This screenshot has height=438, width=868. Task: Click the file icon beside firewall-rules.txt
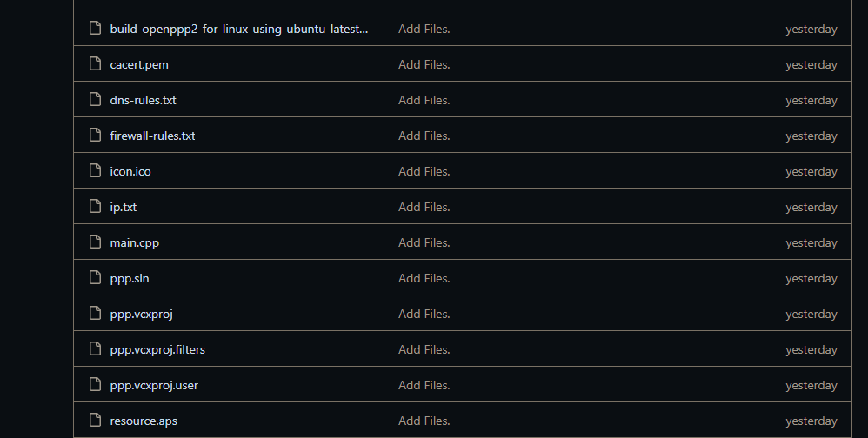[96, 136]
